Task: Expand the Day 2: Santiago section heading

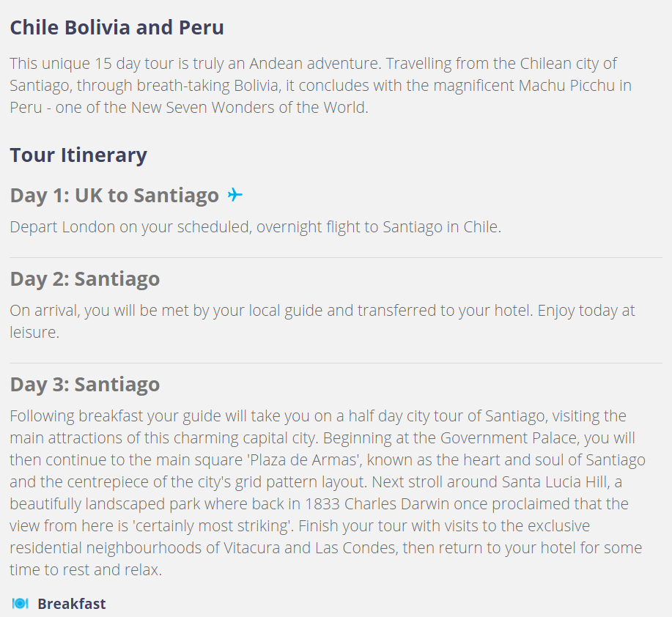Action: coord(85,279)
